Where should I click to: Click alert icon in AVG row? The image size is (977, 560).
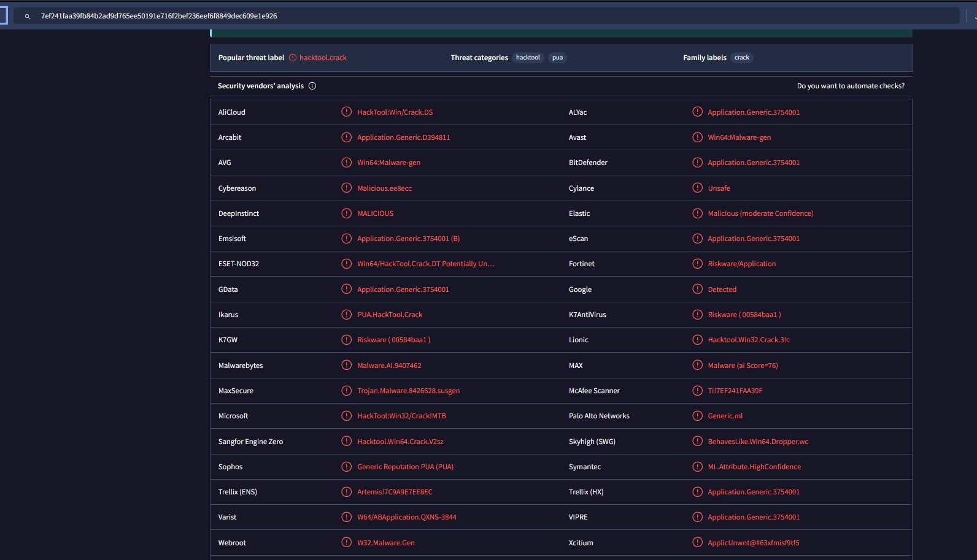pos(347,163)
